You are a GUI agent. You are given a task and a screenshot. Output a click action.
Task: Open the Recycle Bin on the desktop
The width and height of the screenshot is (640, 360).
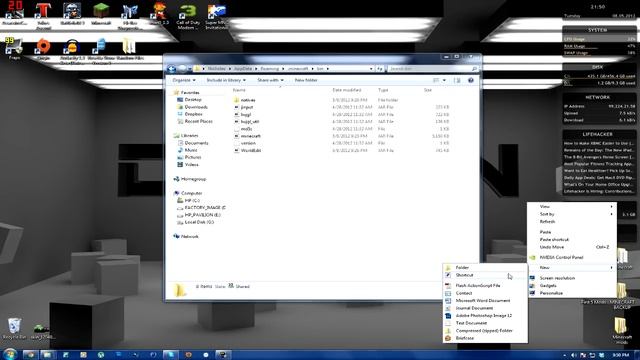pyautogui.click(x=14, y=329)
